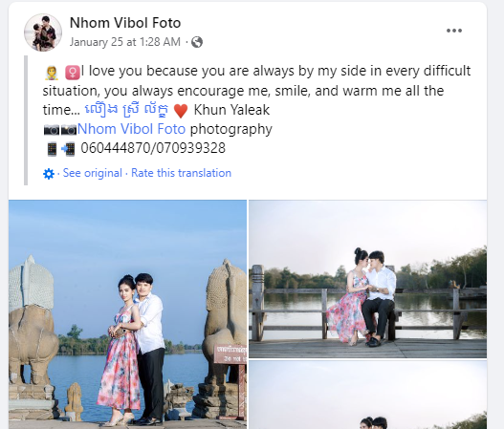This screenshot has height=429, width=504.
Task: Open the January 25 at 1:28 AM timestamp
Action: pos(125,42)
